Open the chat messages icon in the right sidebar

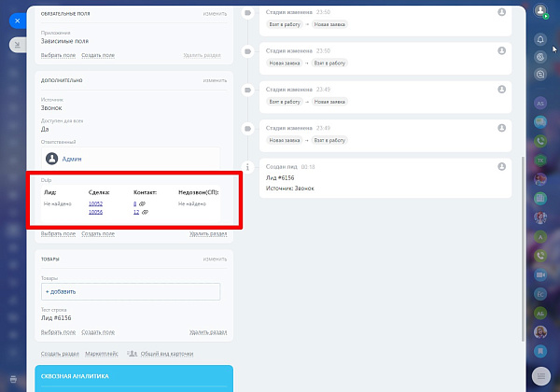(540, 122)
